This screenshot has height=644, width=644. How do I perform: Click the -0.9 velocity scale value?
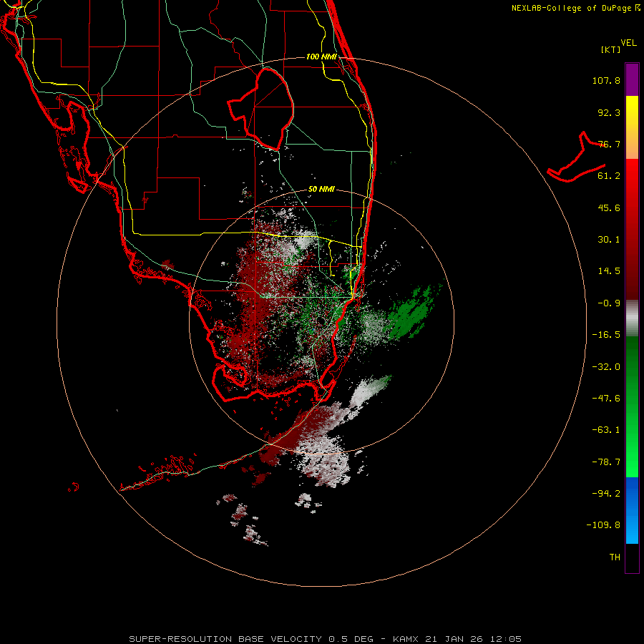(x=609, y=303)
